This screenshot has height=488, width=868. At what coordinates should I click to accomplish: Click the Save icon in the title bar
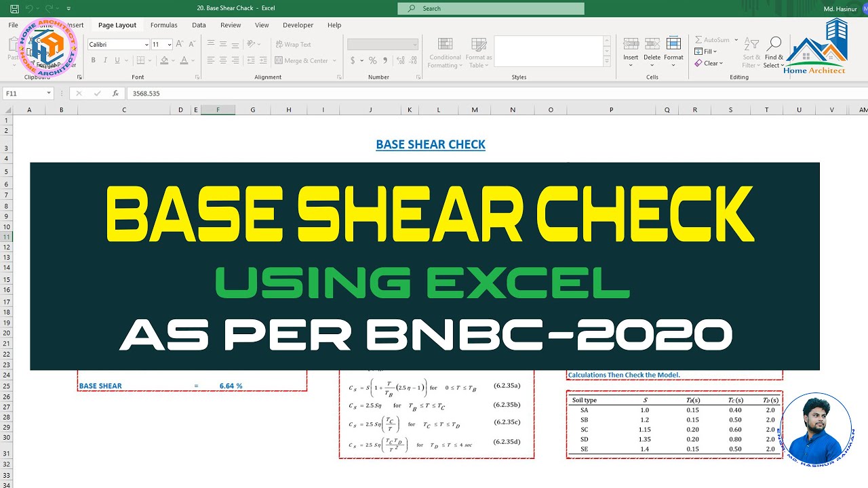(x=14, y=9)
